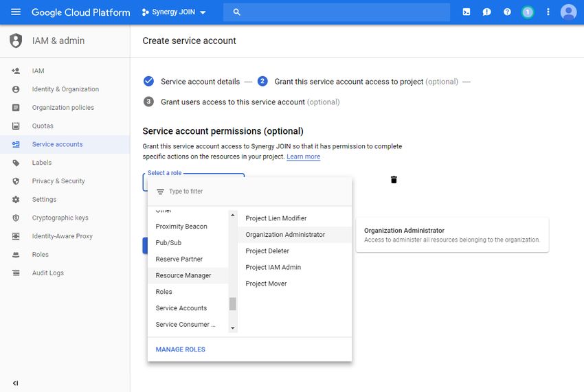Click the Privacy & Security shield icon
Image resolution: width=584 pixels, height=392 pixels.
tap(16, 181)
